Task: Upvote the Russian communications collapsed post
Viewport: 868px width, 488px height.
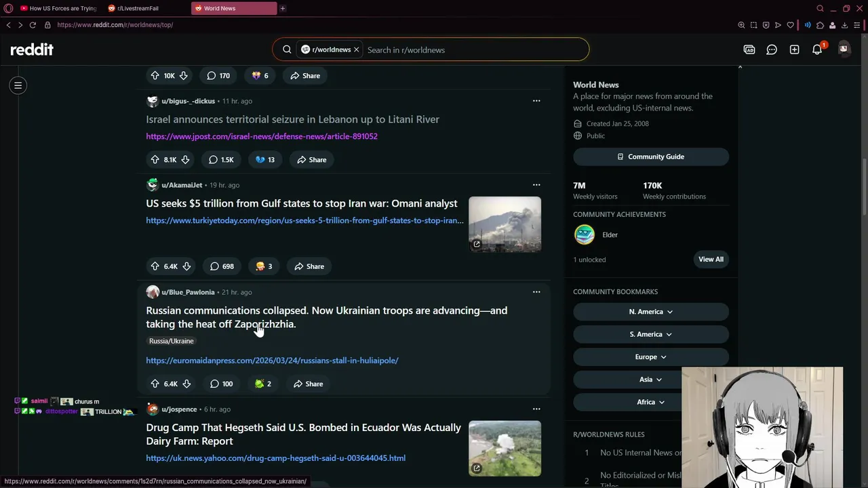Action: [x=155, y=384]
